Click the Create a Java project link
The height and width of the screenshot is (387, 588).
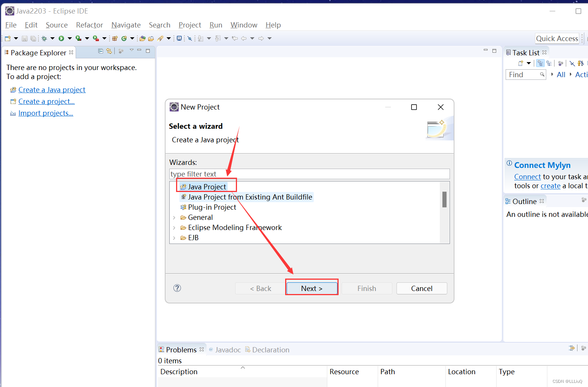pos(52,90)
